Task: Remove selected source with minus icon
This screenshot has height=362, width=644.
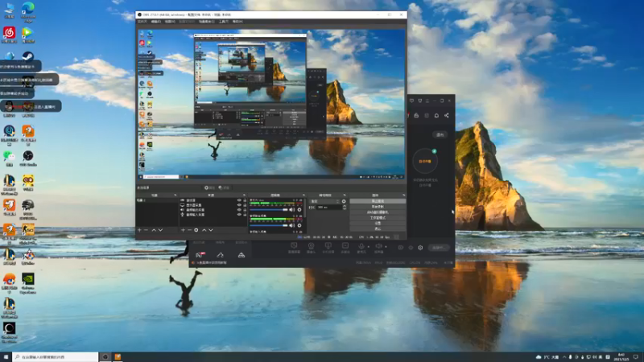Action: [189, 230]
